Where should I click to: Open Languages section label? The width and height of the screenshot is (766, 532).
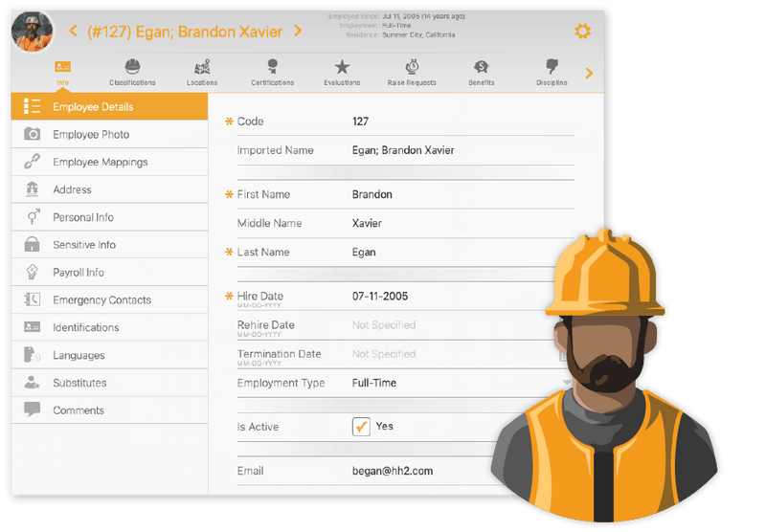click(x=79, y=355)
